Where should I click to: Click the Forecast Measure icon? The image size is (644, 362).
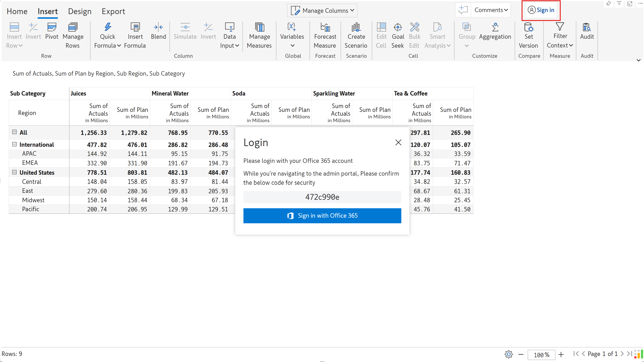pyautogui.click(x=325, y=28)
